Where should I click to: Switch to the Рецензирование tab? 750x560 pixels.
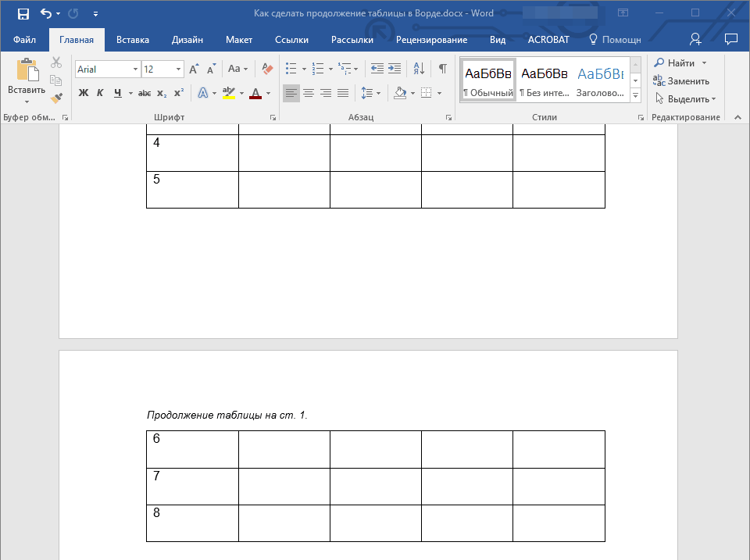point(431,40)
